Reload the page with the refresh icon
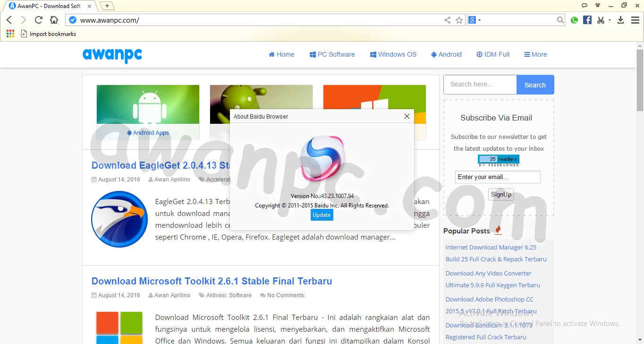Image resolution: width=644 pixels, height=344 pixels. [x=39, y=20]
